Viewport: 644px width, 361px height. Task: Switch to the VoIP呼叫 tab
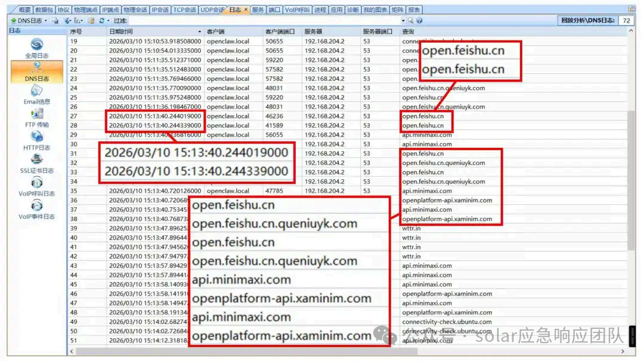point(297,10)
